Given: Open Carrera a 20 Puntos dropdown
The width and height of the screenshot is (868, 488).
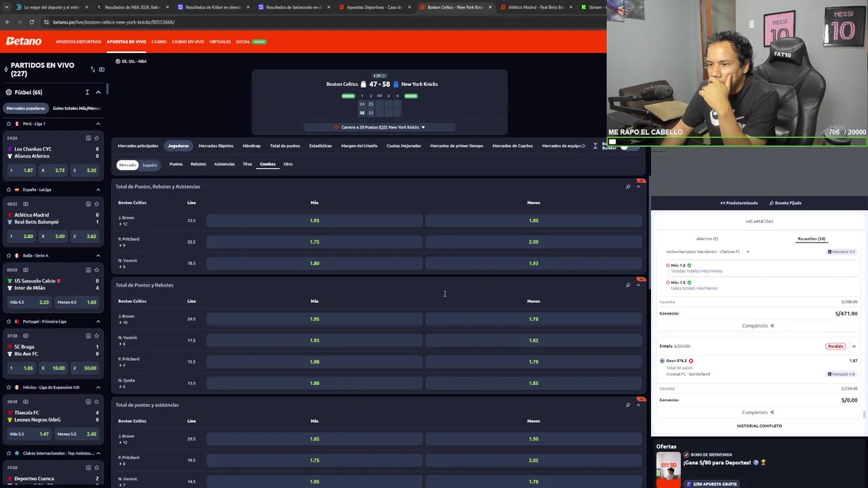Looking at the screenshot, I should pos(380,127).
